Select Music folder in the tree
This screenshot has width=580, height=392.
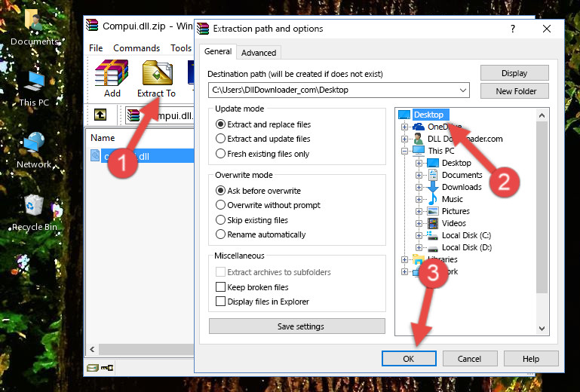click(452, 199)
